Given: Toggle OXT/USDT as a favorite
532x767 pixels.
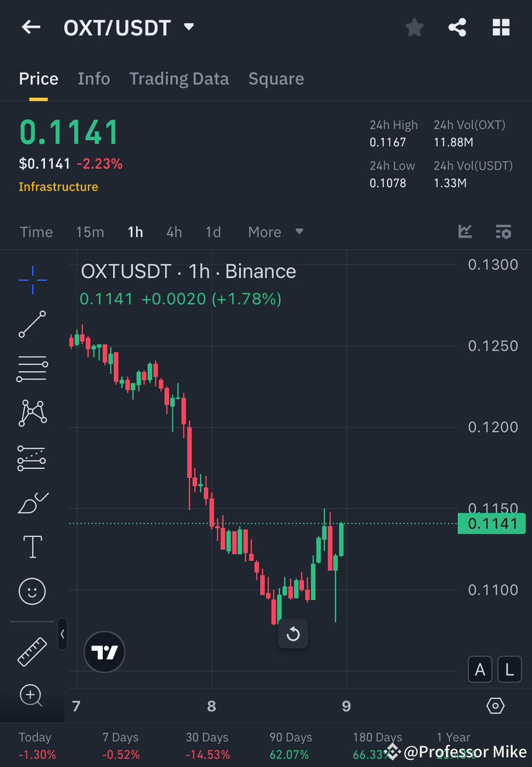Looking at the screenshot, I should pos(414,27).
